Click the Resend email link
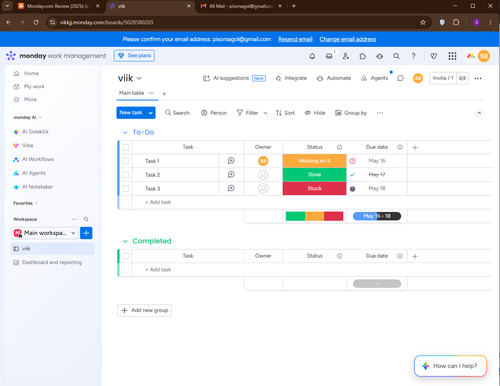 tap(295, 39)
